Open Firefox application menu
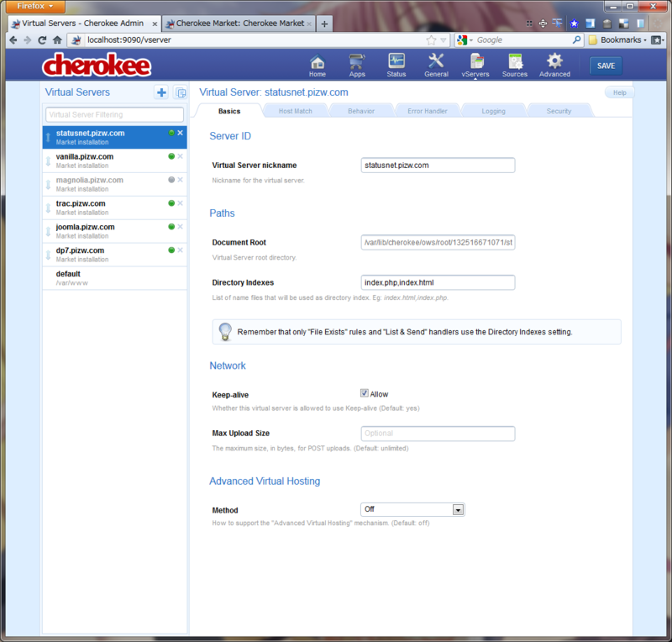Screen dimensions: 672x642 click(35, 7)
